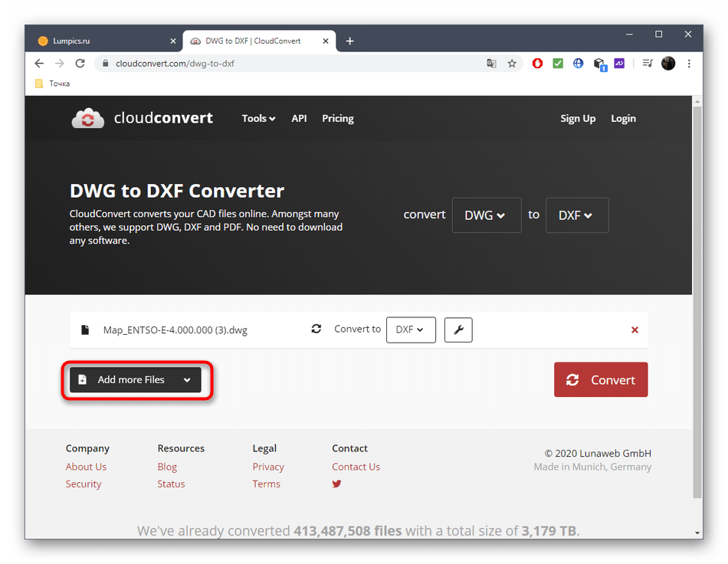Click the red Opera-style extension icon
728x564 pixels.
click(x=537, y=64)
